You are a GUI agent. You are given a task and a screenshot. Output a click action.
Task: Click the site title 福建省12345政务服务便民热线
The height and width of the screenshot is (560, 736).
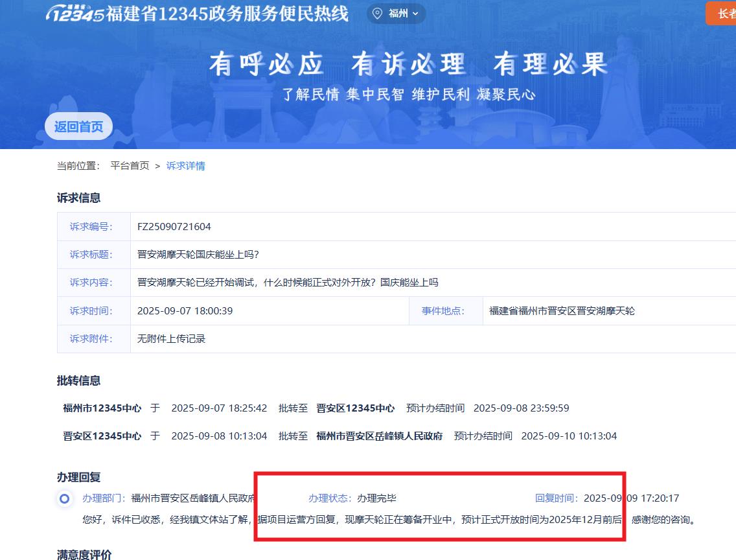click(227, 14)
